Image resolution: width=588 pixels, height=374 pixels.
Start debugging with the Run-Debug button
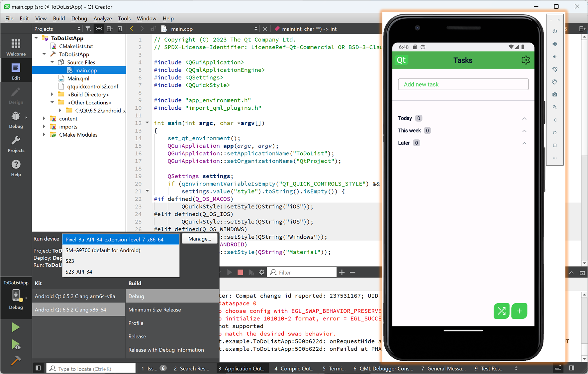16,344
